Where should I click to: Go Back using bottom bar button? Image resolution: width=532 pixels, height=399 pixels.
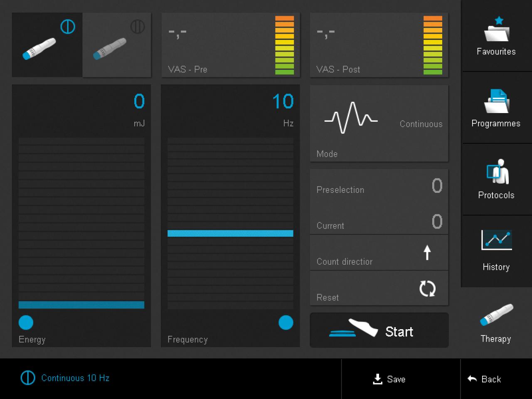(485, 379)
